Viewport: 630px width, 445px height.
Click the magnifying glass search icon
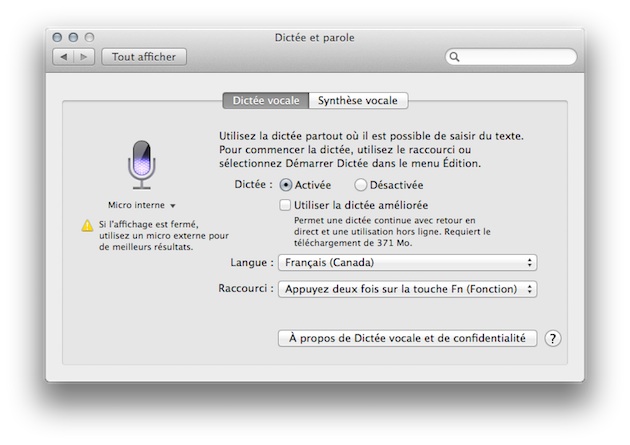pyautogui.click(x=454, y=57)
